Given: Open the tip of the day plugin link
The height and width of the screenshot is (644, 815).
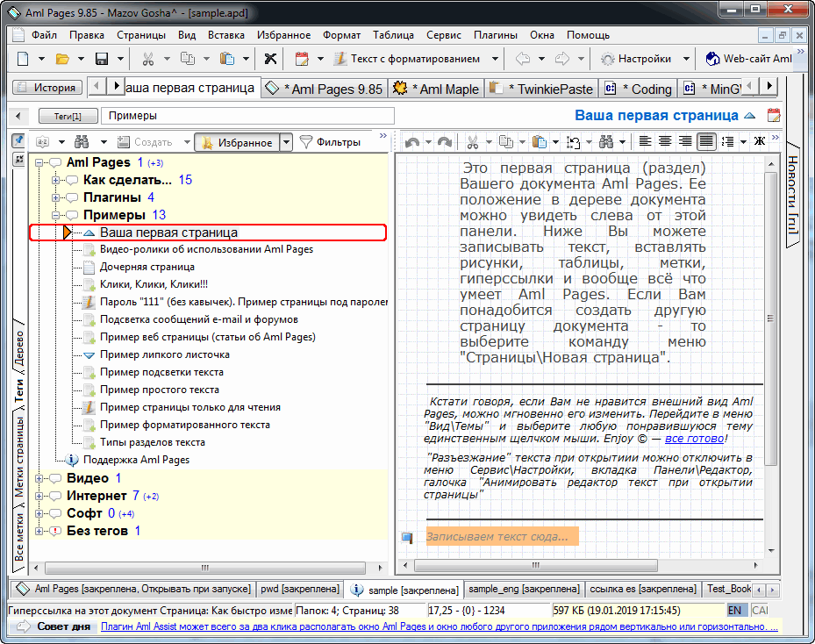Looking at the screenshot, I should click(438, 626).
